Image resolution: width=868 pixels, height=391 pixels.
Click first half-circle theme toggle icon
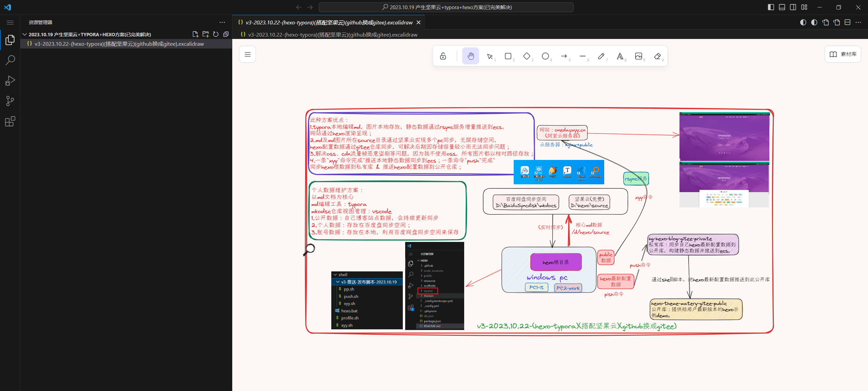pos(803,22)
